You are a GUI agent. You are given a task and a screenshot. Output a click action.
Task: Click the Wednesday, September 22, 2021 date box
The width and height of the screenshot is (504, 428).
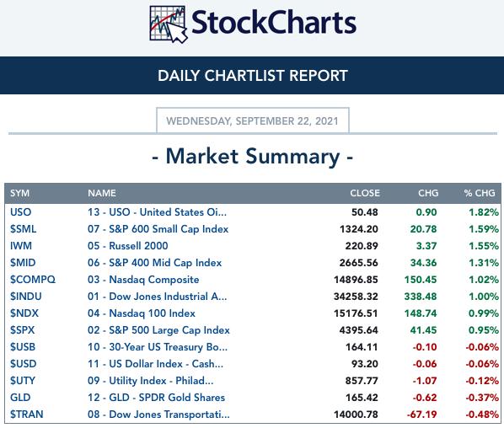253,120
